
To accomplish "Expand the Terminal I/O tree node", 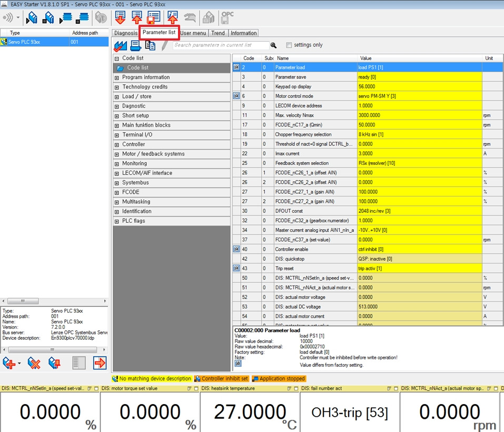I will 117,134.
